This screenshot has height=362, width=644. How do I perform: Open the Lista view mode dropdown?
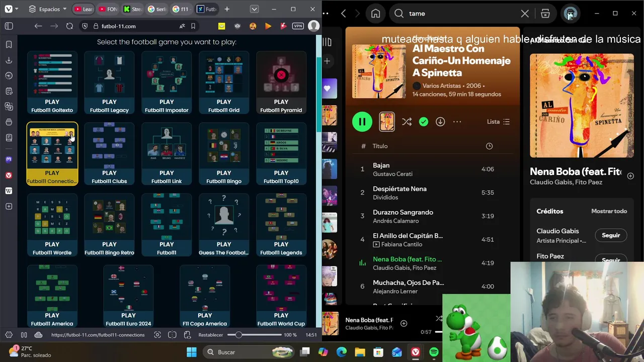(498, 122)
